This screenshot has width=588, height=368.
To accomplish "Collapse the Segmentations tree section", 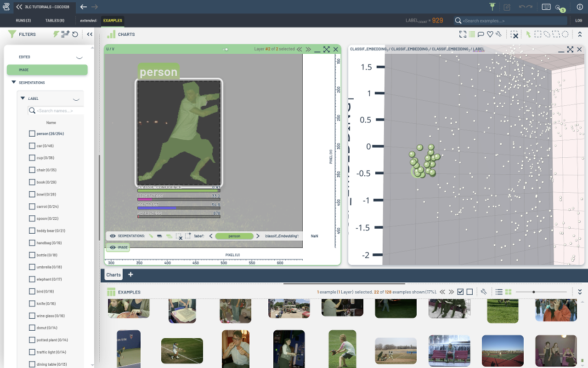I will 13,83.
